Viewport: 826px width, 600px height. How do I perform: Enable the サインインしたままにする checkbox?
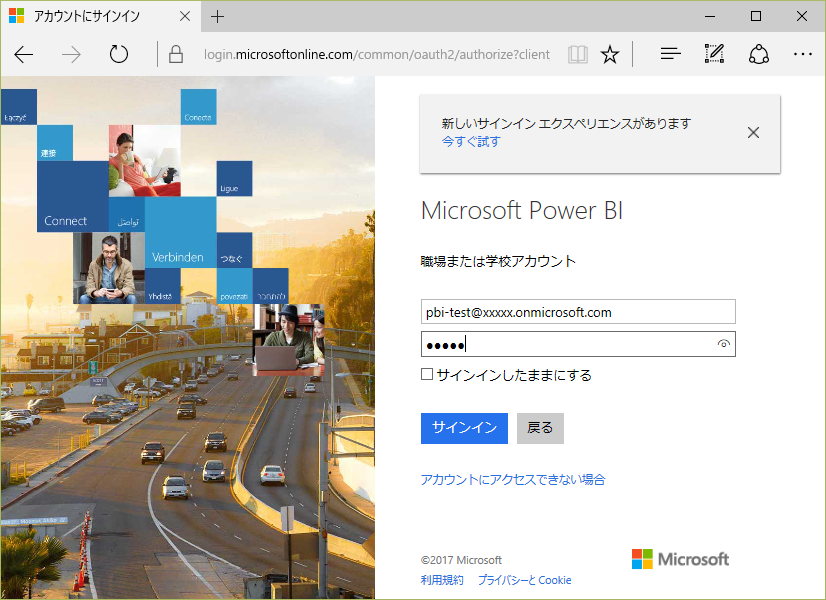pyautogui.click(x=427, y=374)
